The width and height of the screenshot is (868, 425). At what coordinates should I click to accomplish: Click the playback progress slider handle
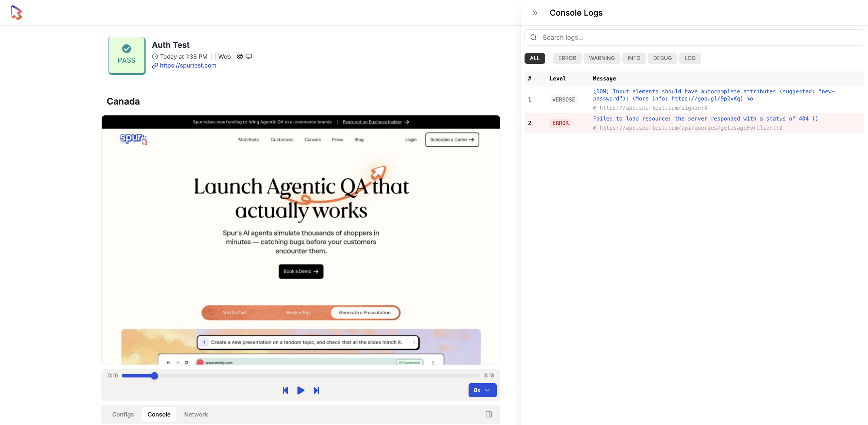[154, 375]
